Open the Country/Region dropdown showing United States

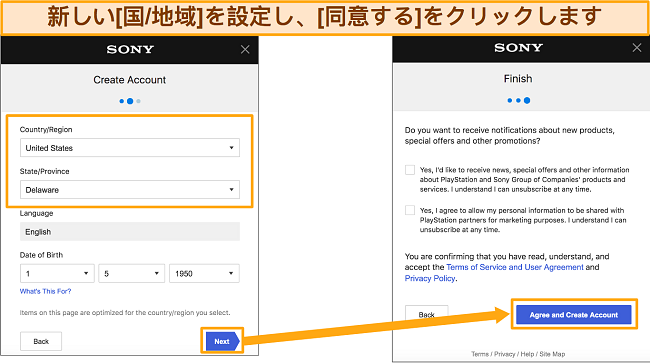(x=130, y=148)
